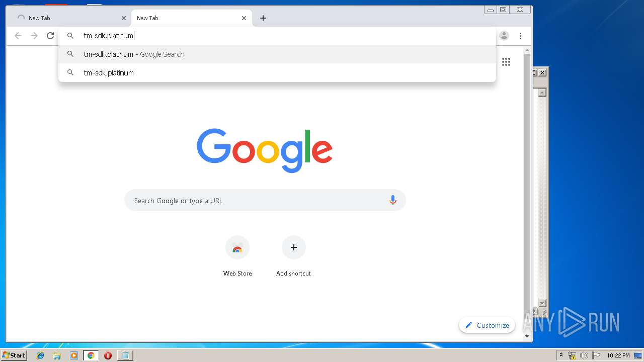Click the page scroll-down arrow
Viewport: 644px width, 362px height.
click(x=527, y=336)
